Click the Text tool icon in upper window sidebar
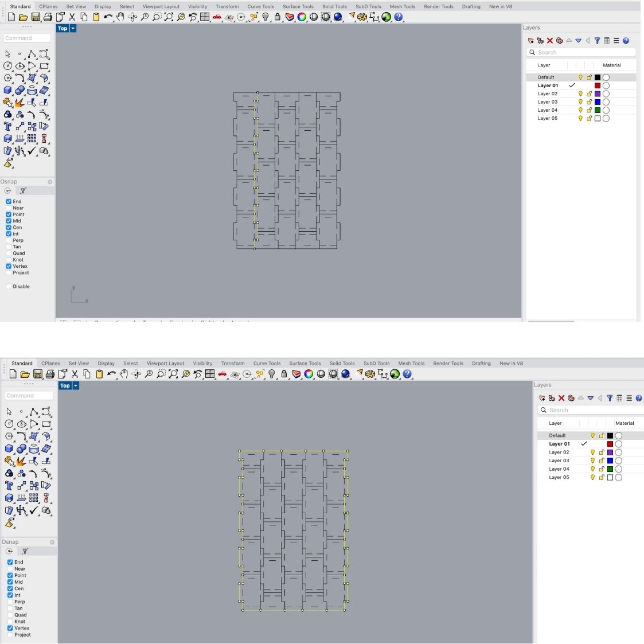 7,126
